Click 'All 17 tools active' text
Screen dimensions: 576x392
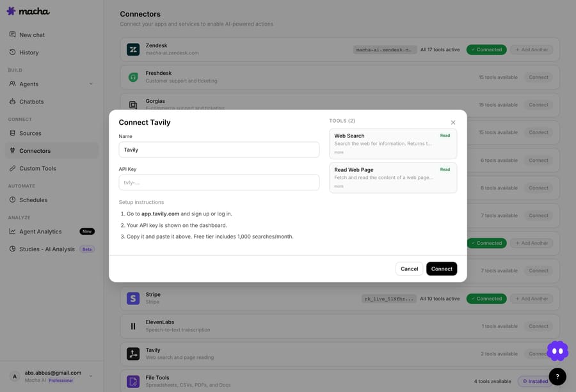click(x=440, y=49)
